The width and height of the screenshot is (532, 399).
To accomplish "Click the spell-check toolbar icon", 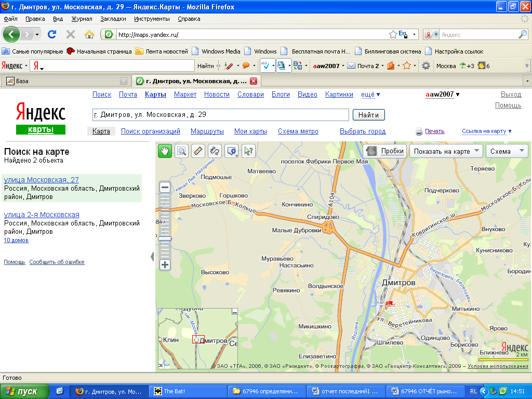I will (265, 66).
